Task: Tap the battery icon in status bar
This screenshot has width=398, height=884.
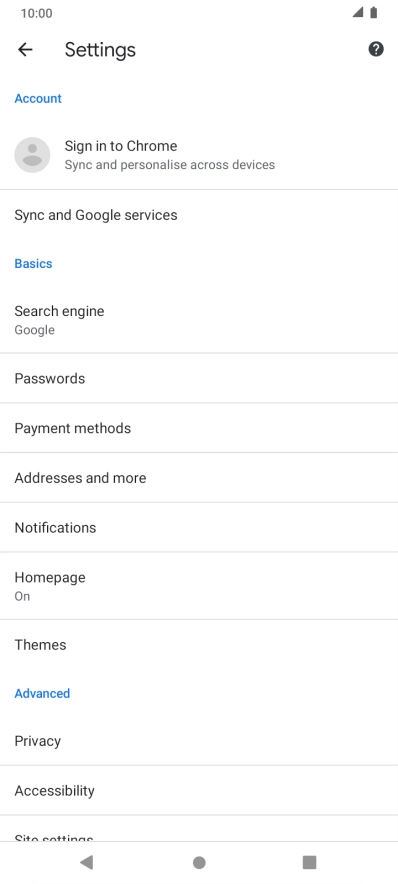Action: (373, 12)
